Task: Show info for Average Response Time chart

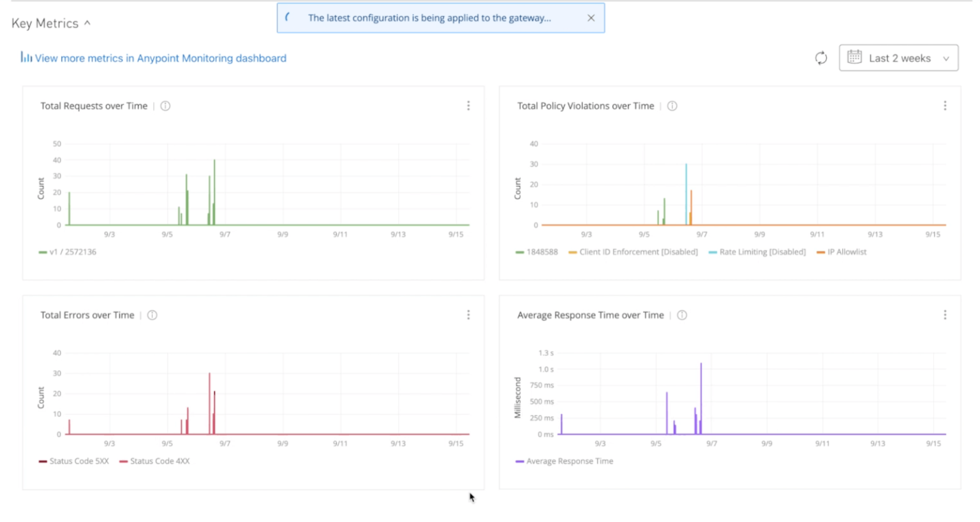Action: (682, 315)
